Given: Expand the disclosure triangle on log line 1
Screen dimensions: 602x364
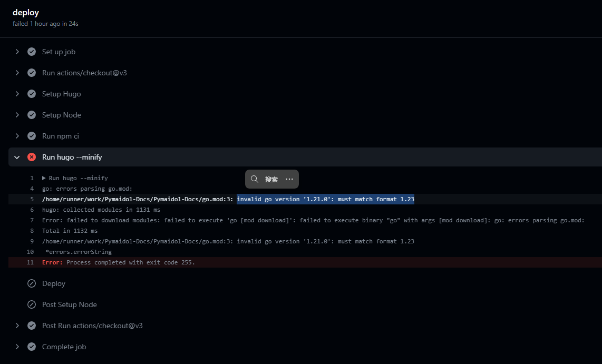Looking at the screenshot, I should tap(44, 178).
